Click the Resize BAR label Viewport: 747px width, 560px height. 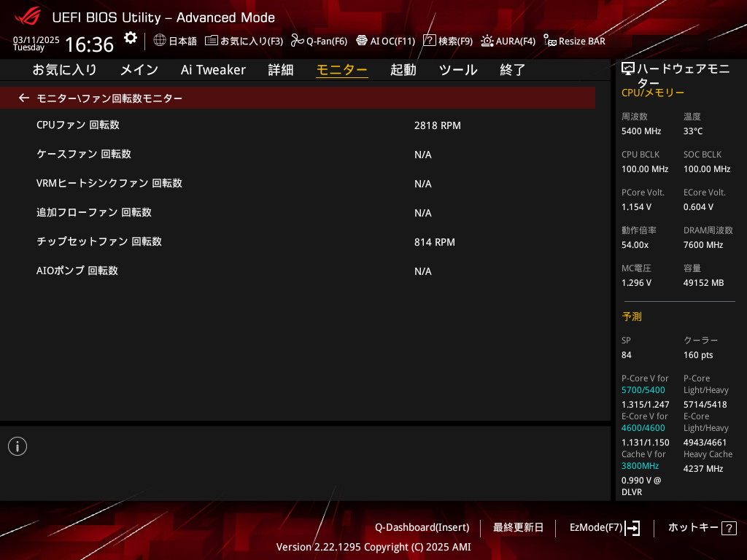(582, 41)
